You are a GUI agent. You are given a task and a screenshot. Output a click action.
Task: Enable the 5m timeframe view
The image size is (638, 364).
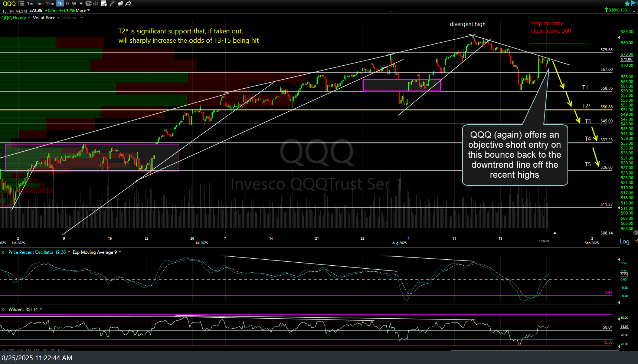[39, 3]
